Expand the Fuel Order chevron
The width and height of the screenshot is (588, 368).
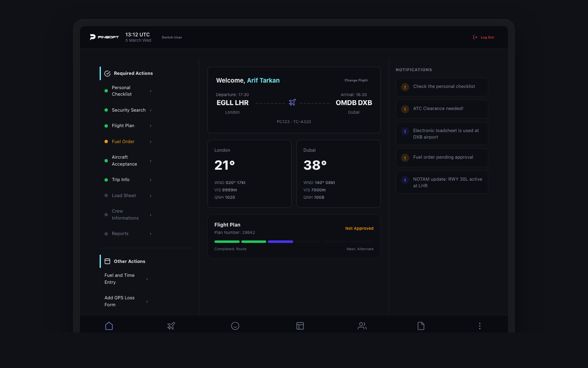click(x=151, y=142)
